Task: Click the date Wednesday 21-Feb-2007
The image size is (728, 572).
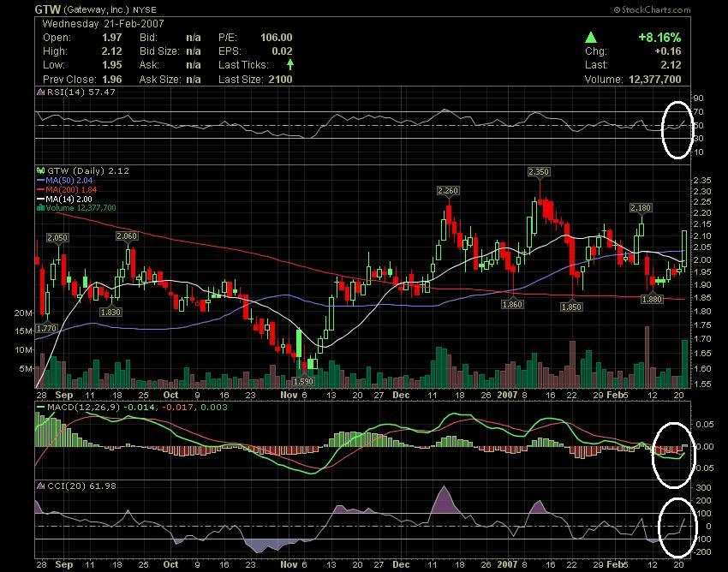Action: [x=103, y=24]
